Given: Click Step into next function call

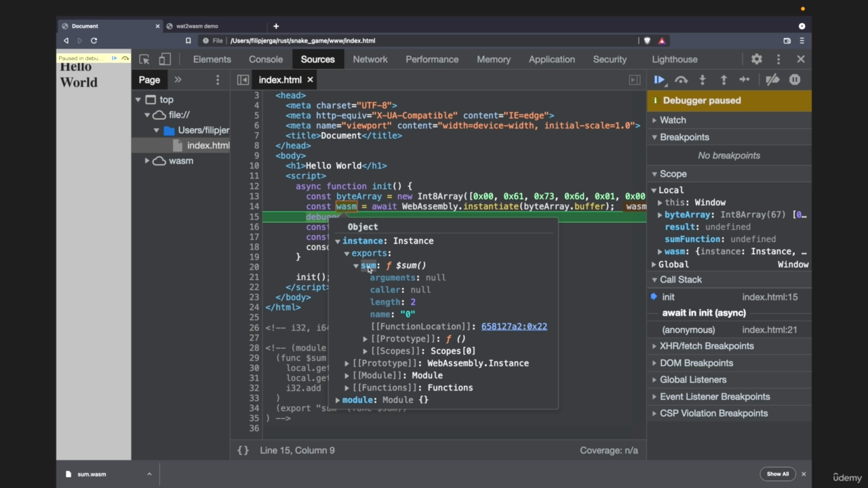Looking at the screenshot, I should coord(703,80).
